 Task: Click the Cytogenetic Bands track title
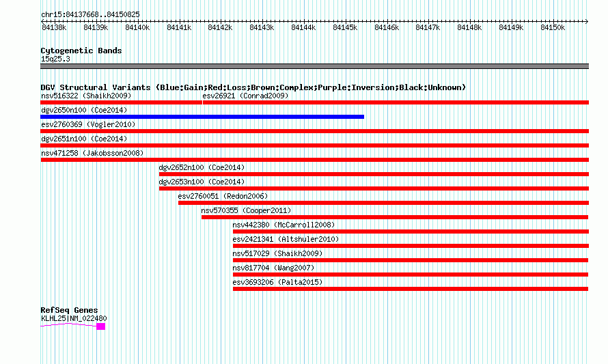coord(81,51)
